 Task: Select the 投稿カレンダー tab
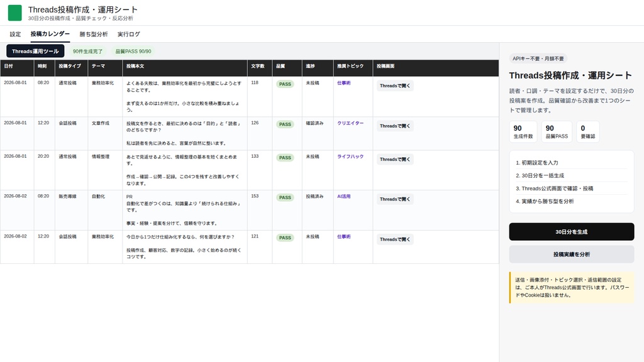50,34
